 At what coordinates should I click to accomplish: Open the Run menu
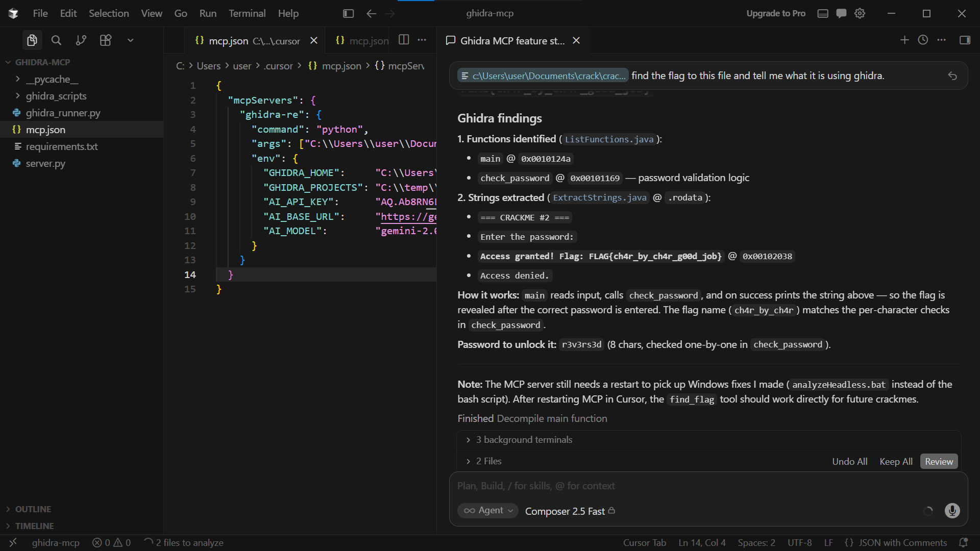pyautogui.click(x=208, y=13)
